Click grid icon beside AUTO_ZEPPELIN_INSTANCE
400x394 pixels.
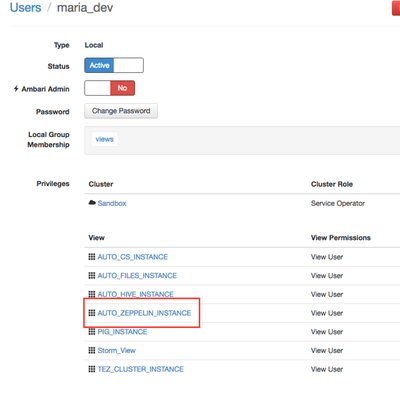(x=92, y=313)
